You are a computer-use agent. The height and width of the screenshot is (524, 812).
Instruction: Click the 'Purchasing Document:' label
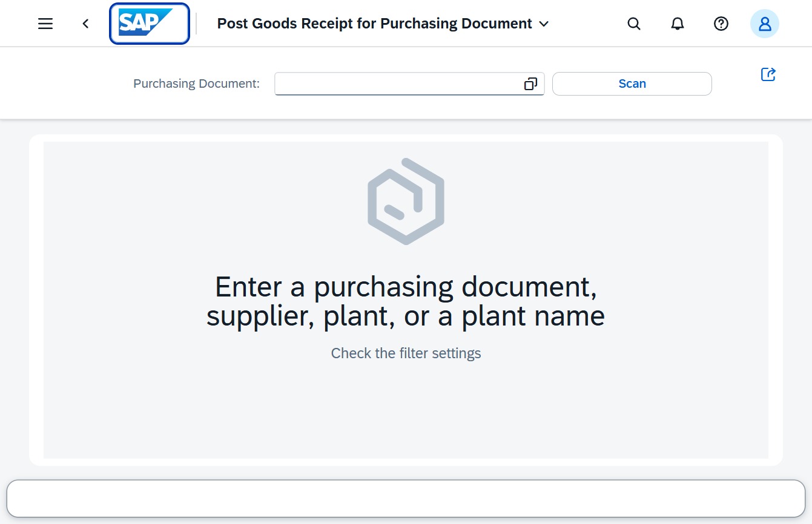[x=196, y=84]
